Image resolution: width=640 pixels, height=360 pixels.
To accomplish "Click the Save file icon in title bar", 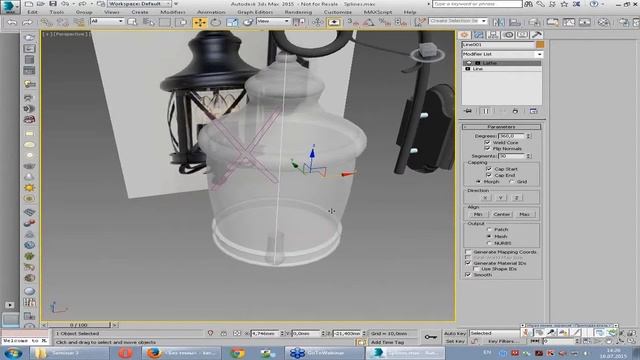I will [x=53, y=4].
